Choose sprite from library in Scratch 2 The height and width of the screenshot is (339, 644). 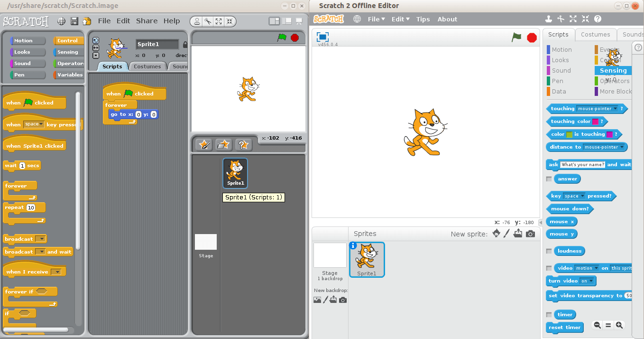tap(497, 234)
